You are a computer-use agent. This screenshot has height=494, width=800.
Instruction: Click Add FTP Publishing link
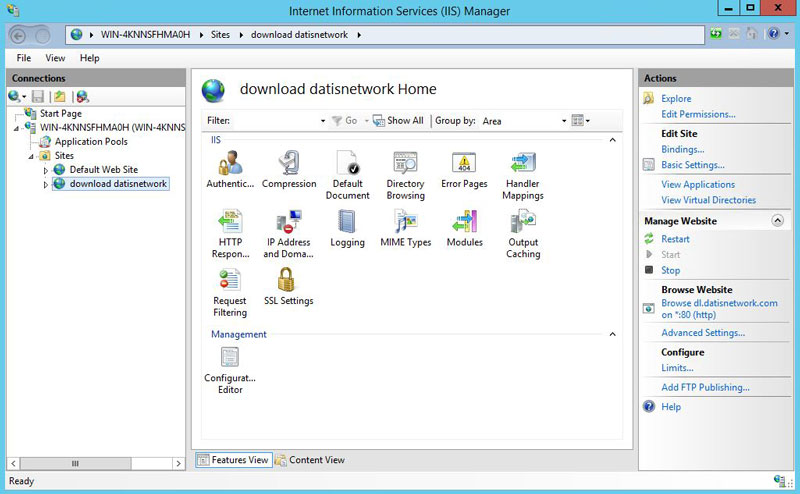(x=705, y=387)
